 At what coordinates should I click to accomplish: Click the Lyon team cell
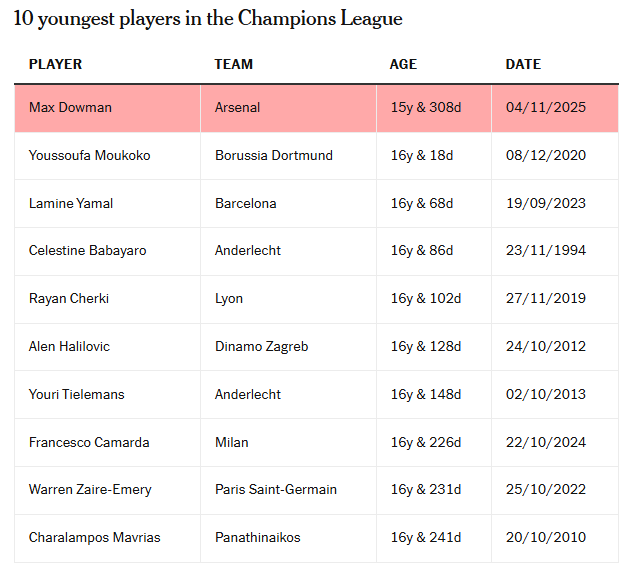(x=229, y=299)
